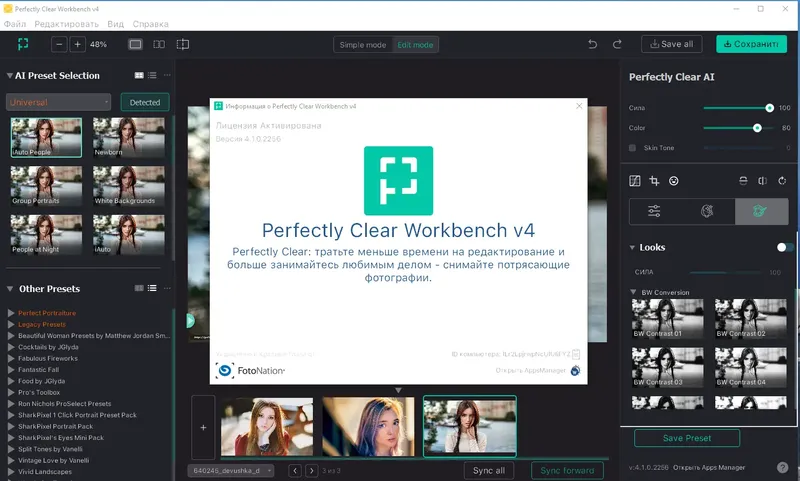Add image with plus in filmstrip
The height and width of the screenshot is (481, 800).
click(x=203, y=427)
